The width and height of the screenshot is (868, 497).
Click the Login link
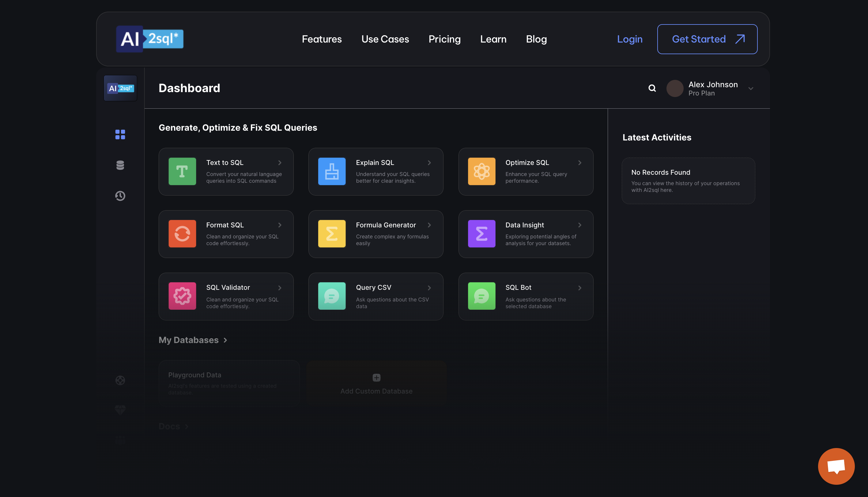pyautogui.click(x=629, y=39)
